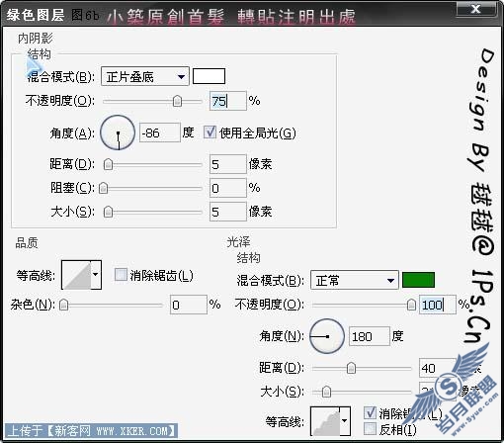Close the dialog with the X button
The height and width of the screenshot is (443, 504).
pos(475,9)
